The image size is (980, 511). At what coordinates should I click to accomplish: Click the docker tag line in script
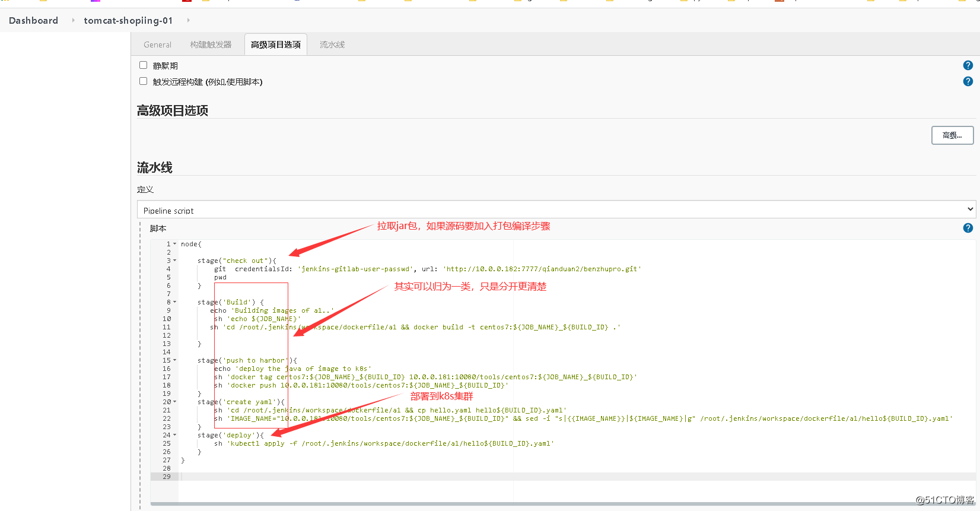[x=425, y=377]
